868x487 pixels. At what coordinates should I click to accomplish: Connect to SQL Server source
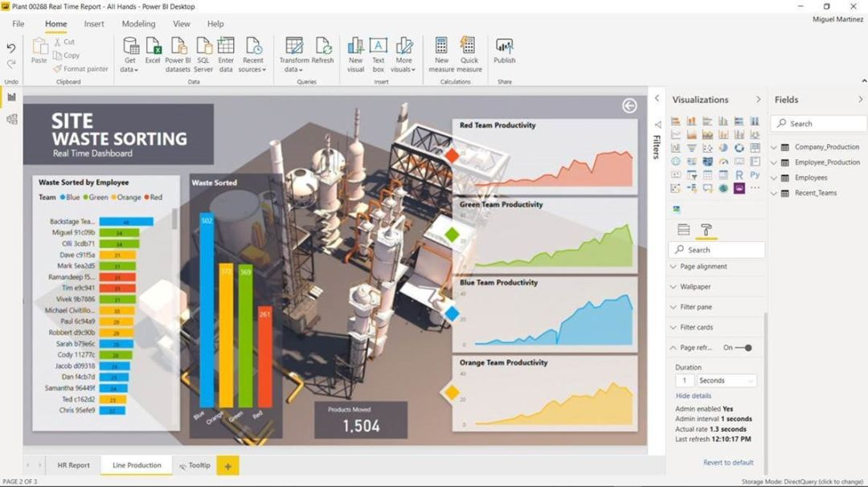coord(203,55)
